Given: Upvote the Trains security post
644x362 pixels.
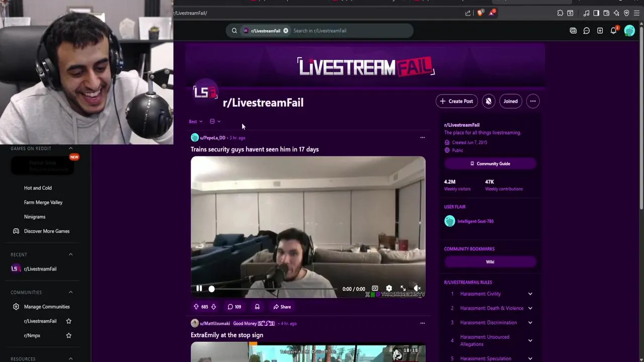Looking at the screenshot, I should 196,307.
